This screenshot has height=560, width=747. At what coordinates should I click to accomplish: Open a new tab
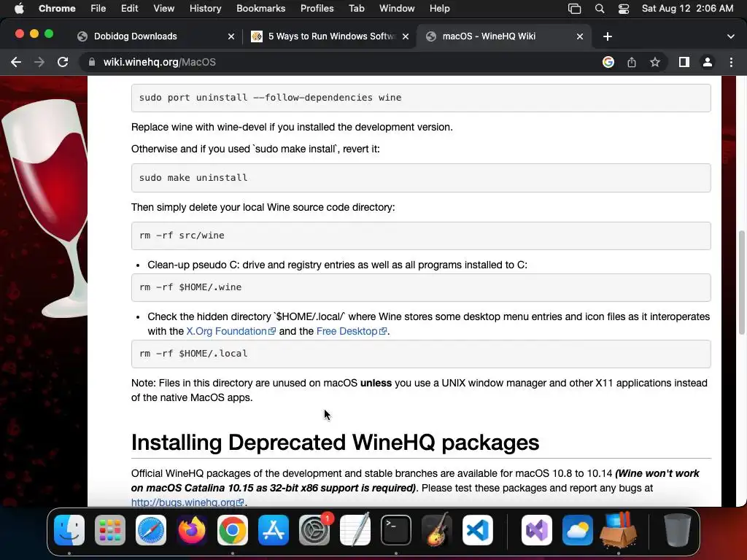click(608, 36)
